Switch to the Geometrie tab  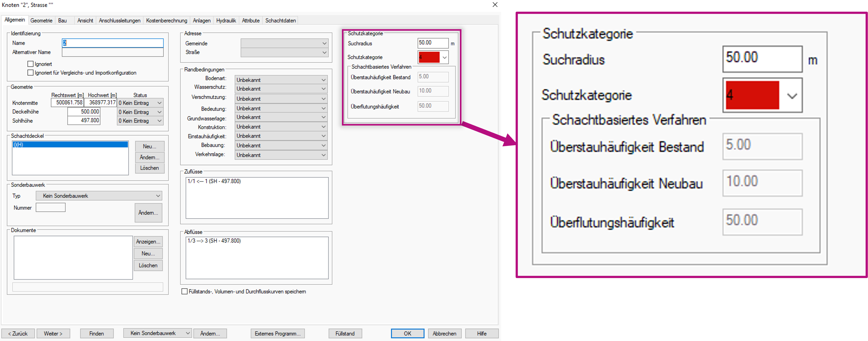pyautogui.click(x=41, y=21)
